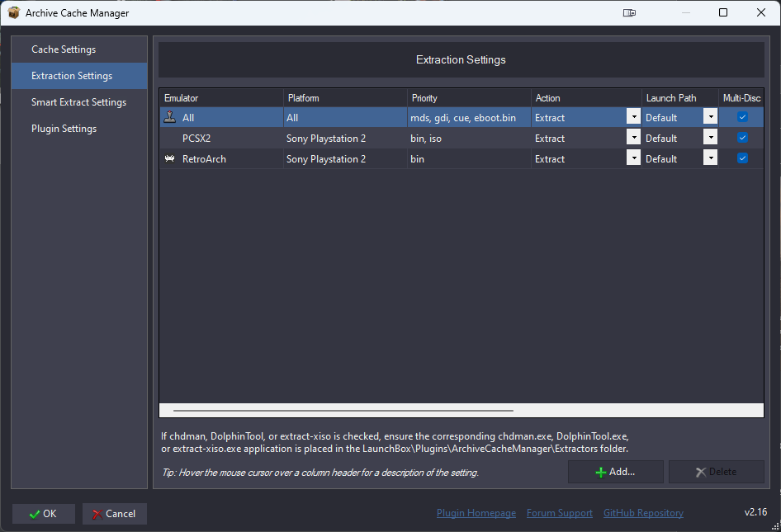The height and width of the screenshot is (532, 781).
Task: Click the Platform column header
Action: (x=346, y=98)
